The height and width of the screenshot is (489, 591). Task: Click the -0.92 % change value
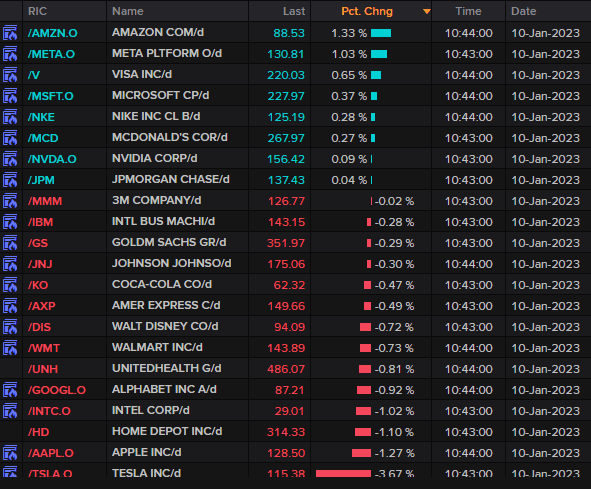pos(394,390)
